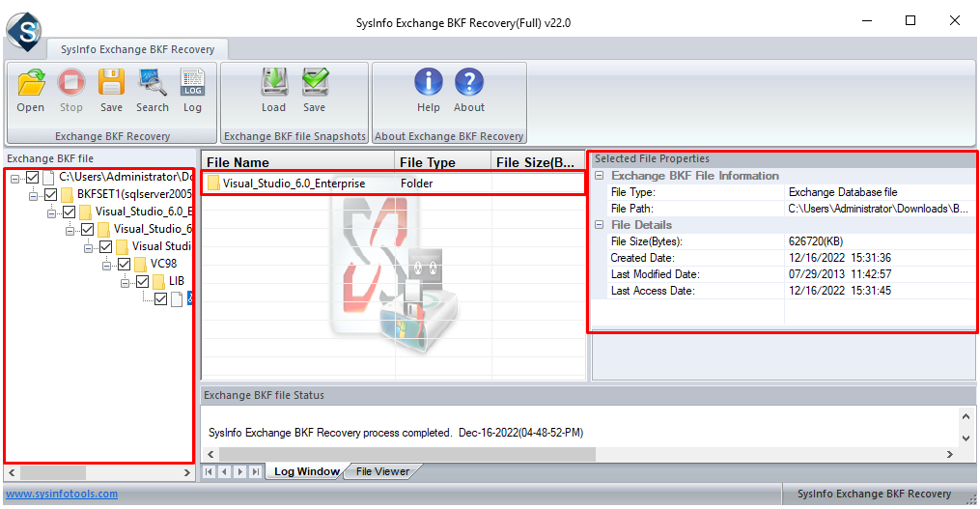980x509 pixels.
Task: Click the Save floppy disk icon
Action: pos(111,82)
